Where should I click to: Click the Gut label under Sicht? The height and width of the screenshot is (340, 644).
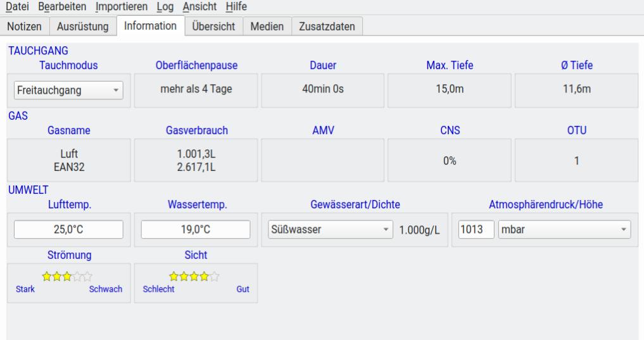click(243, 289)
